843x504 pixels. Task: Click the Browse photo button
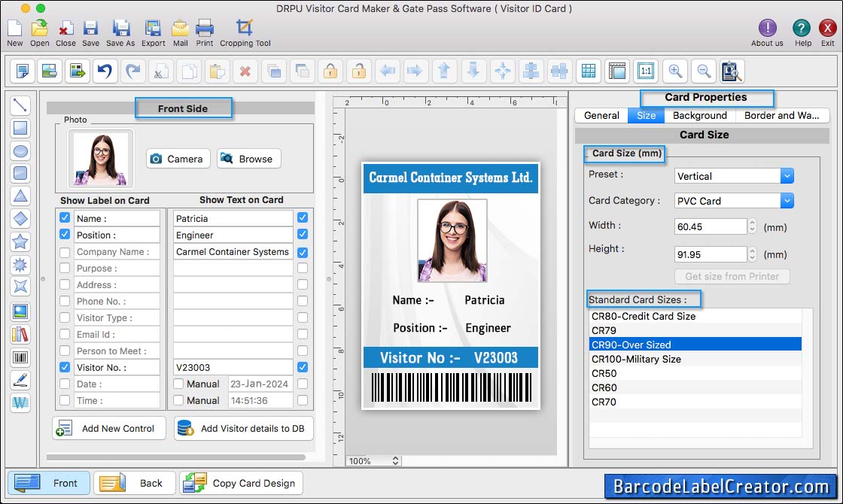[x=249, y=159]
